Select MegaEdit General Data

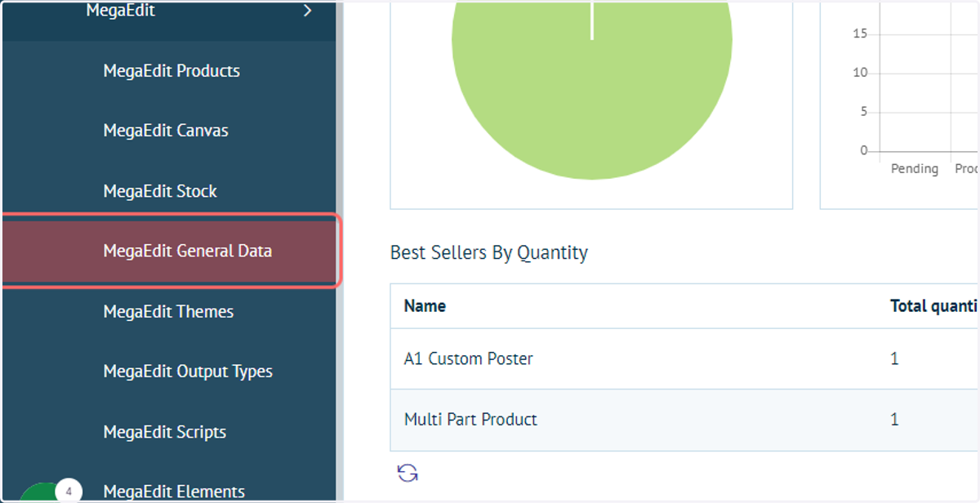(169, 251)
